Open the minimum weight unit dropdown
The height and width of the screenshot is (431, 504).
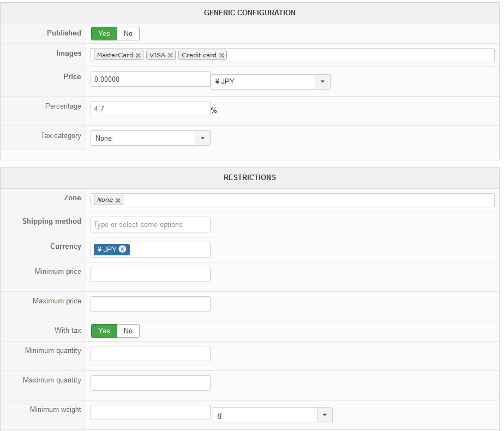point(325,415)
